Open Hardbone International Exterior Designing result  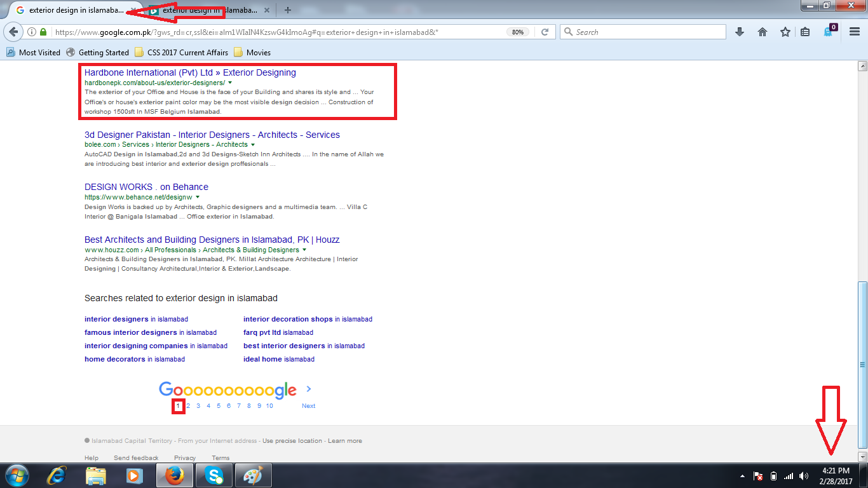point(190,72)
